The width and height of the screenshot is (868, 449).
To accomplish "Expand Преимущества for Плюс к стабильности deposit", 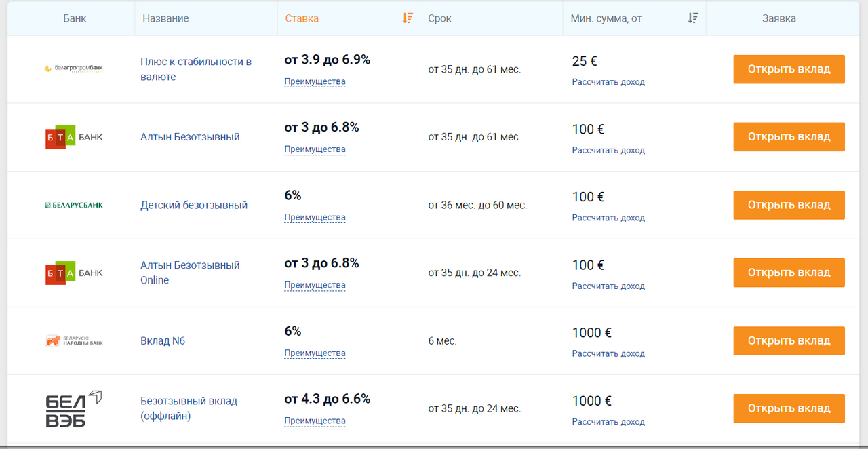I will coord(315,82).
